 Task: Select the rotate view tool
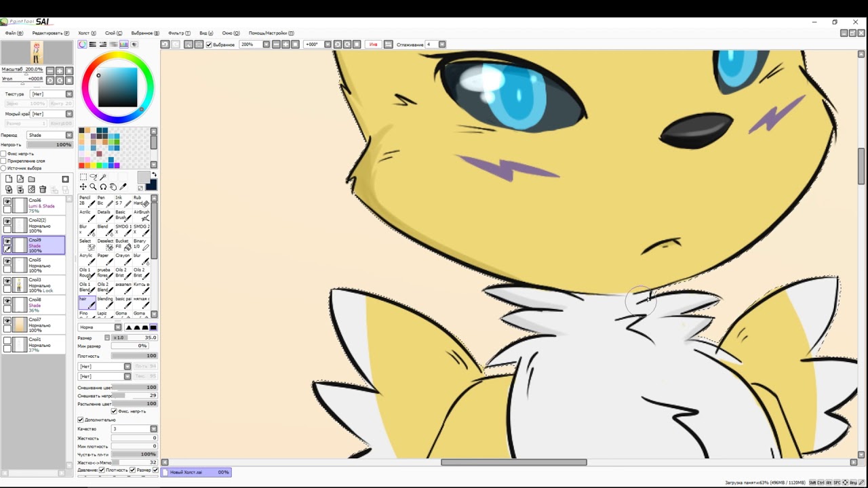[x=103, y=187]
